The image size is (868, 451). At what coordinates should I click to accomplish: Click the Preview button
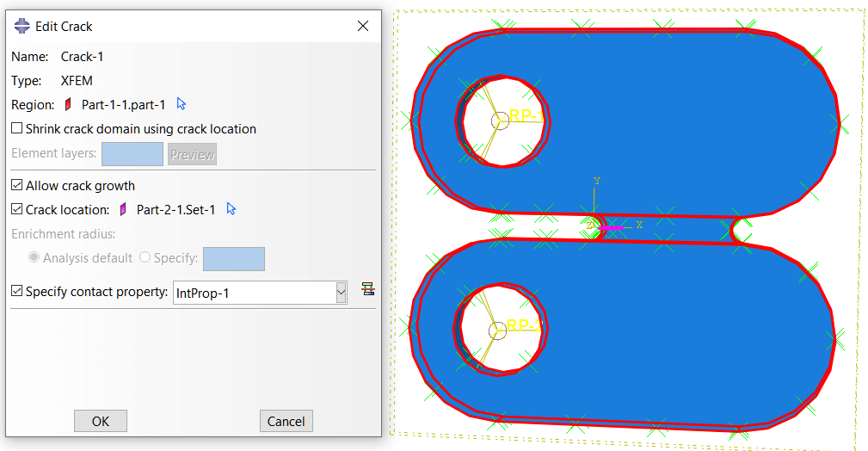[x=192, y=155]
